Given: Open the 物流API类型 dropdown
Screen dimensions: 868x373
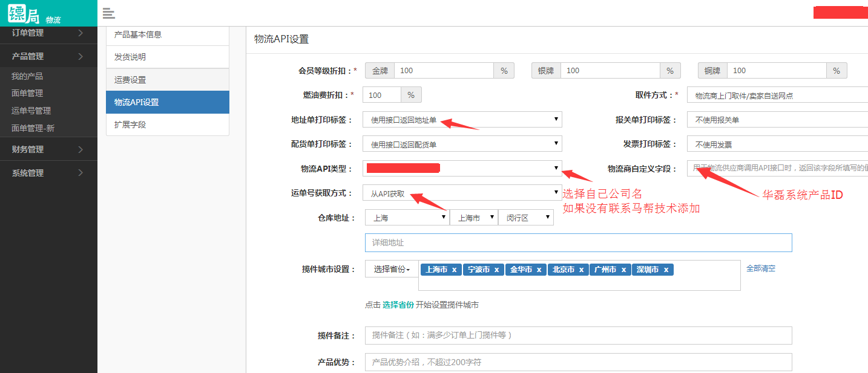Looking at the screenshot, I should [462, 168].
